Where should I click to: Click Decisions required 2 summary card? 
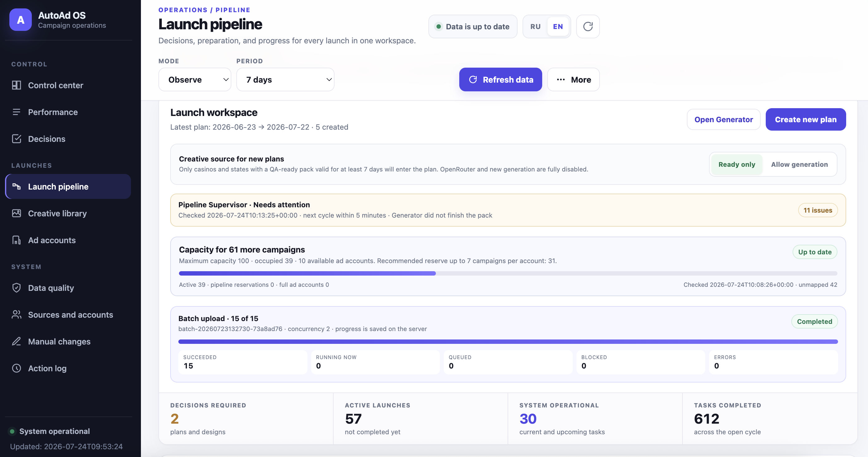(x=246, y=418)
